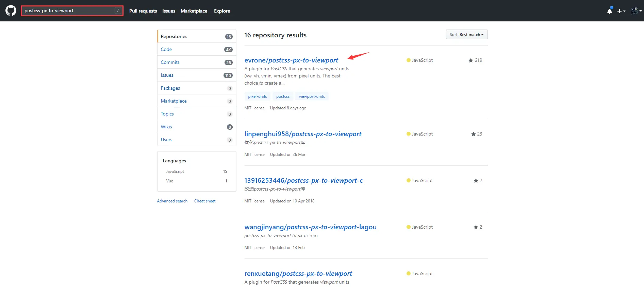Click the star icon beside 23
Screen dimensions: 644x287
click(474, 134)
